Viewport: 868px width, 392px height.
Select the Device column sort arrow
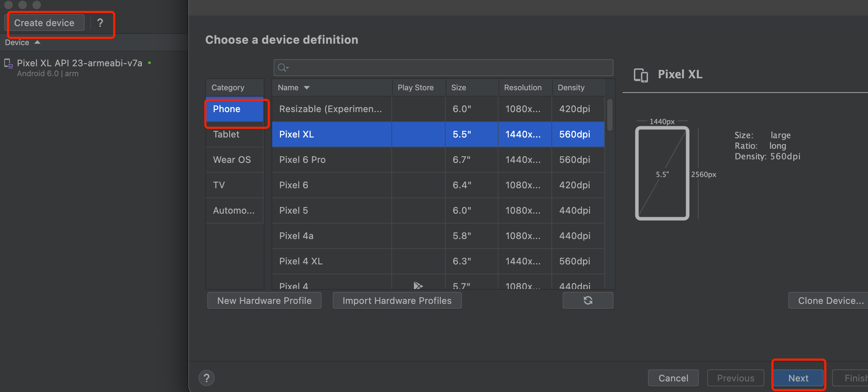[x=38, y=43]
